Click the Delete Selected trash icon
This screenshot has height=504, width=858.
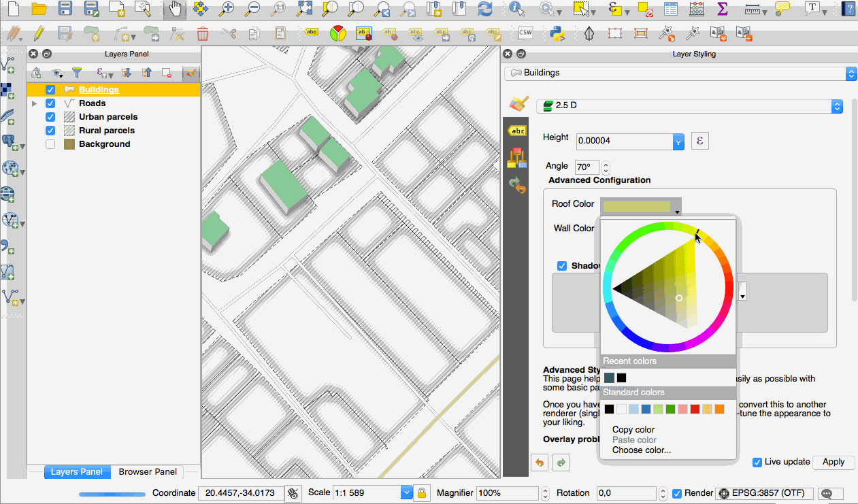[x=202, y=33]
